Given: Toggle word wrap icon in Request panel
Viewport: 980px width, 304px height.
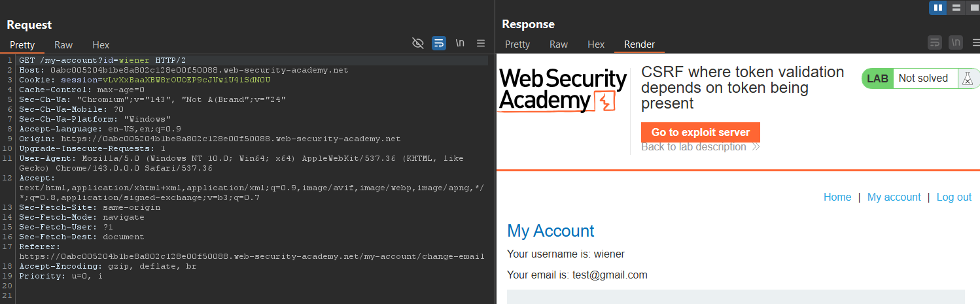Looking at the screenshot, I should (x=439, y=43).
